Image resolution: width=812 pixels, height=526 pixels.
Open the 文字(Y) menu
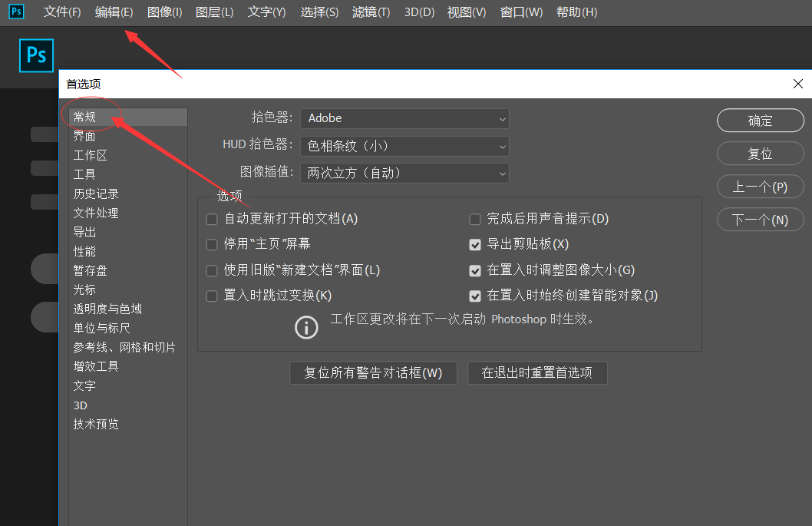(x=266, y=12)
